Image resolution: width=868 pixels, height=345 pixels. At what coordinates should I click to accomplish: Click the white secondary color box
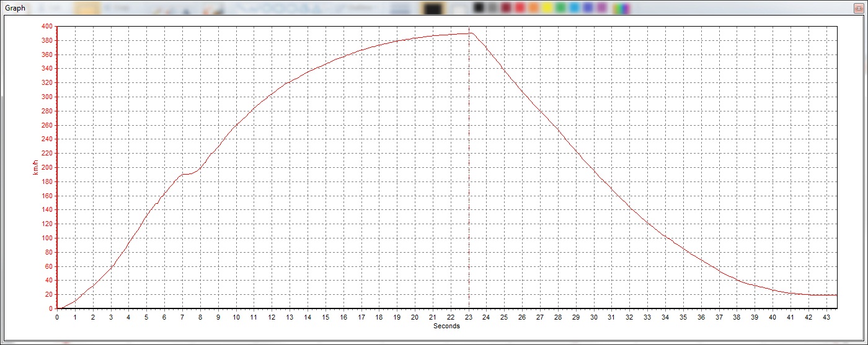pos(458,8)
